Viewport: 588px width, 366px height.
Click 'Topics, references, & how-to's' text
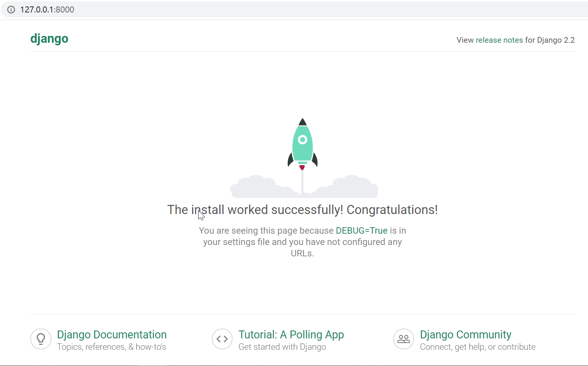click(x=112, y=347)
